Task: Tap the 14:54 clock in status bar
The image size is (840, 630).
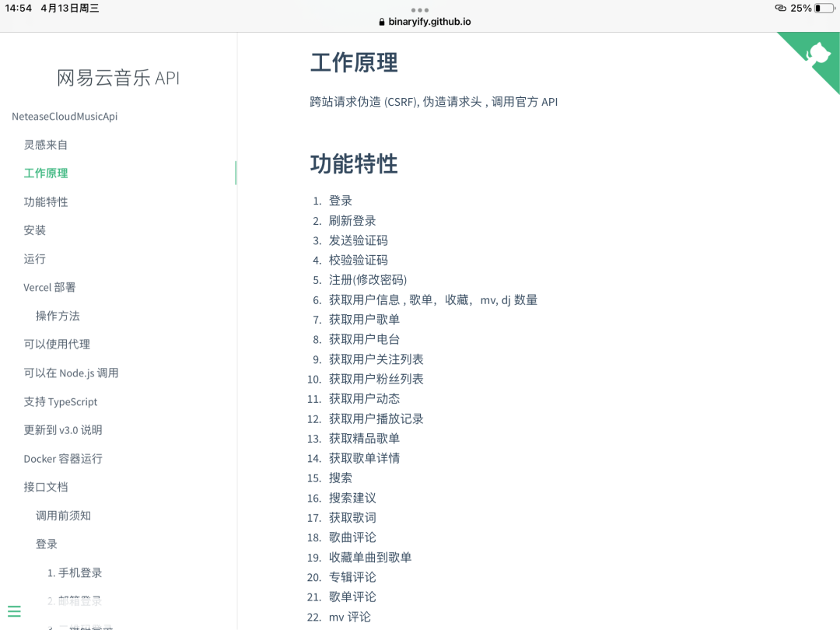Action: pos(18,8)
